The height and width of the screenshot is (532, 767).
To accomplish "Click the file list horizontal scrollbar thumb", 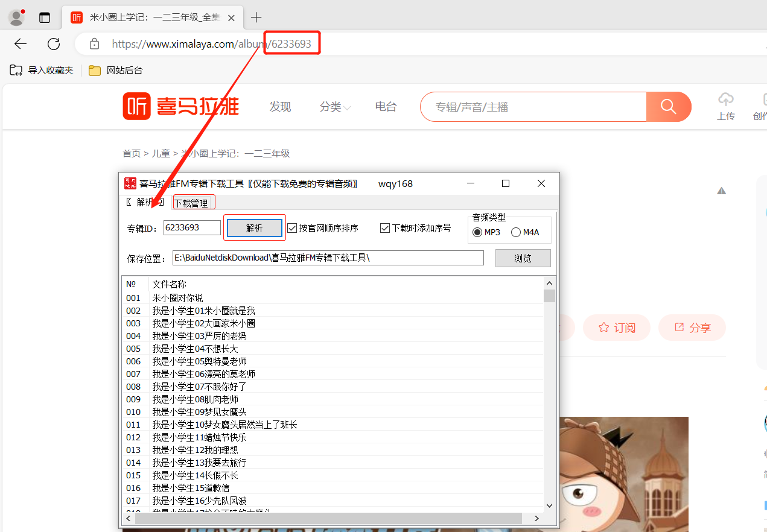I will tap(328, 518).
